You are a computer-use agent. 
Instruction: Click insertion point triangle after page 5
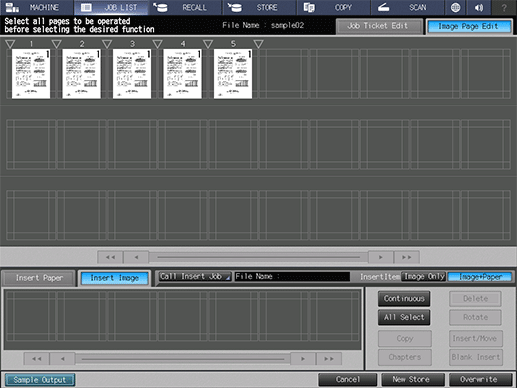[258, 44]
